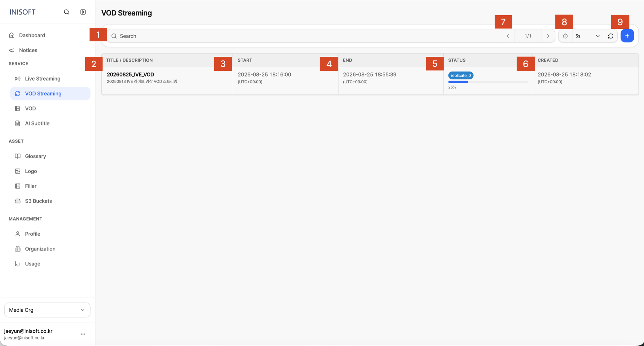Go to the previous page arrow
The height and width of the screenshot is (346, 644).
click(x=508, y=36)
